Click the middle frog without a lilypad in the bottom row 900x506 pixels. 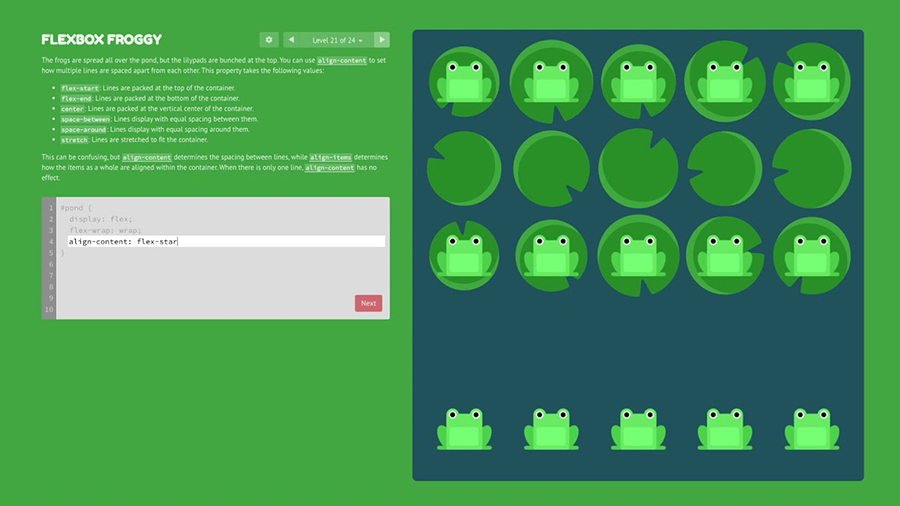638,428
